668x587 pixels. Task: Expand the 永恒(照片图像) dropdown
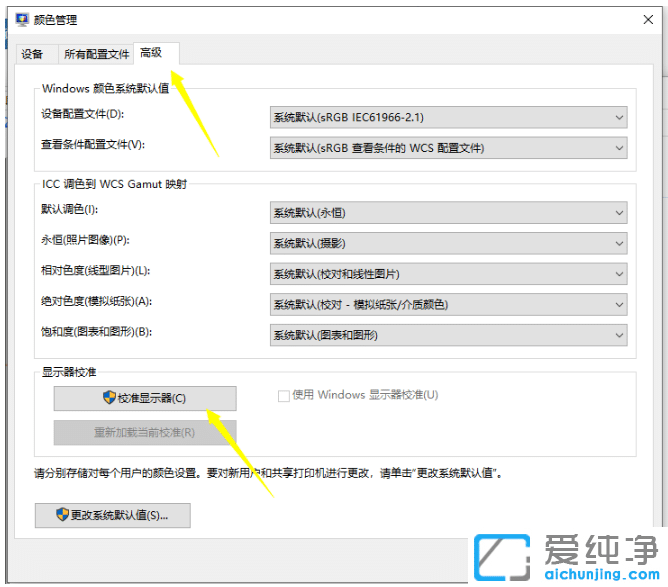pos(448,244)
